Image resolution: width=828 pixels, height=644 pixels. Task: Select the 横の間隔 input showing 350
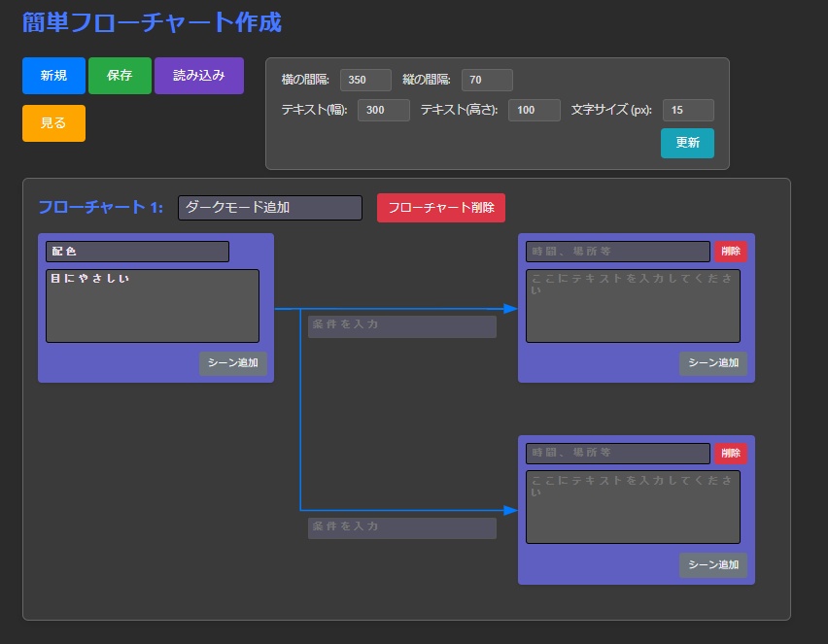pos(364,80)
